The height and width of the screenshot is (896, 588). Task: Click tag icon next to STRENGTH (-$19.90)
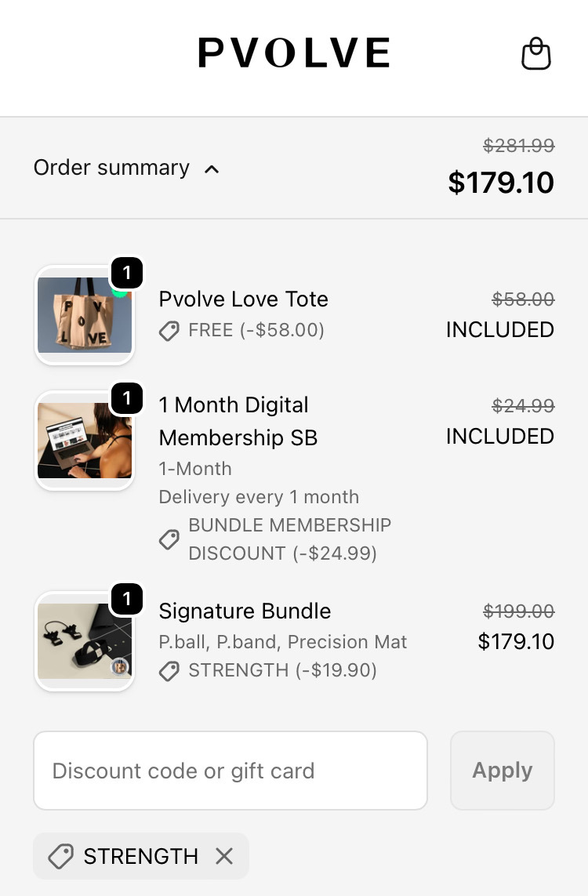169,670
